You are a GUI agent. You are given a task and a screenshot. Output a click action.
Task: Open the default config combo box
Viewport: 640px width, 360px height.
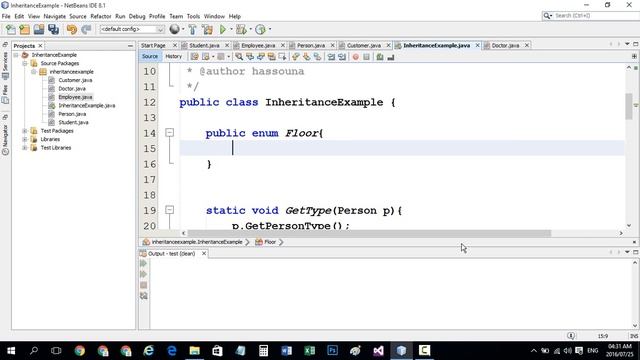point(132,29)
